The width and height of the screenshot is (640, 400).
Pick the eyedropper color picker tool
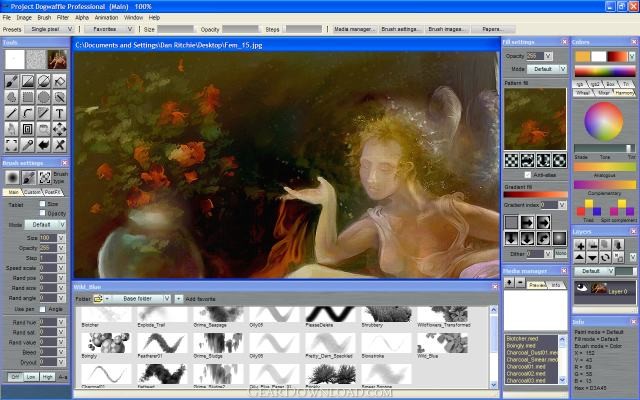click(27, 145)
